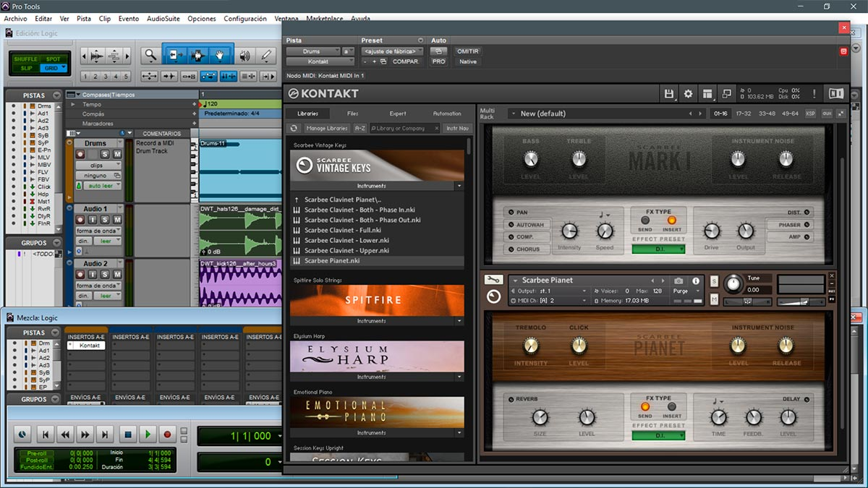Open the AudioSuite menu
Screen dimensions: 868x488
[x=163, y=19]
